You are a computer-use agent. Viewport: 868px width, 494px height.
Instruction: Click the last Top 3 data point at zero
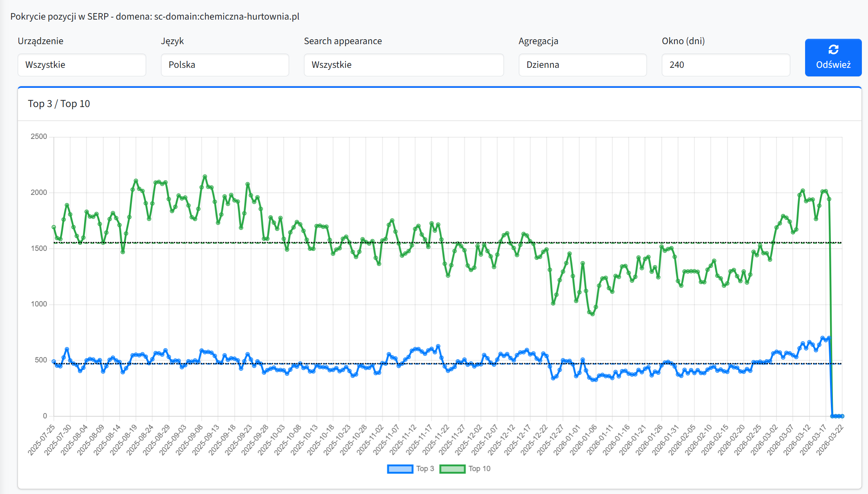tap(842, 416)
